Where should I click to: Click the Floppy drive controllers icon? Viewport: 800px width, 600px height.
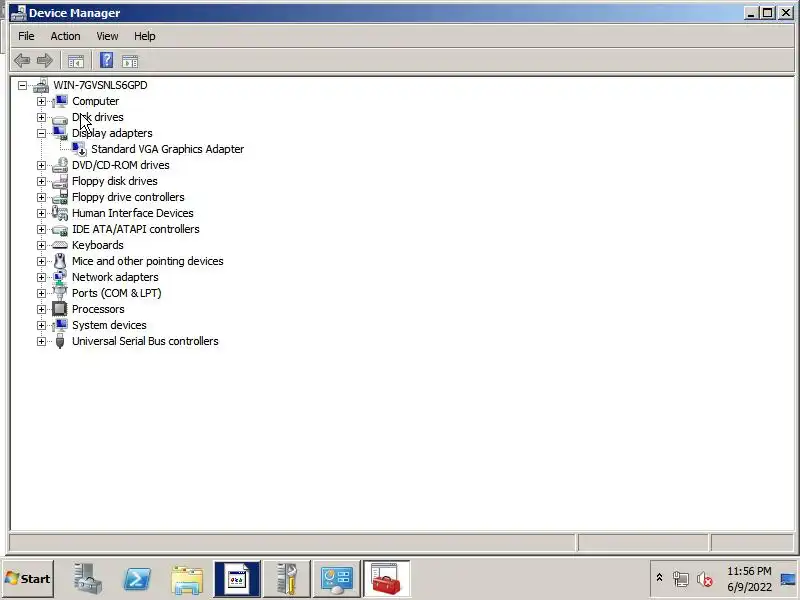[60, 197]
